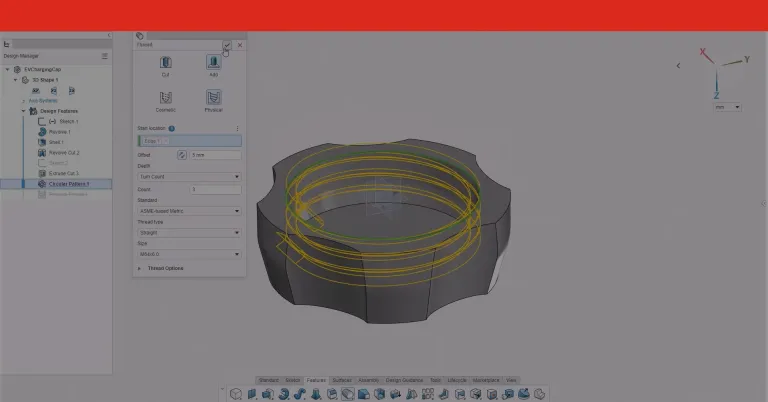Click the arrow left of the triad
This screenshot has height=402, width=768.
pos(678,66)
